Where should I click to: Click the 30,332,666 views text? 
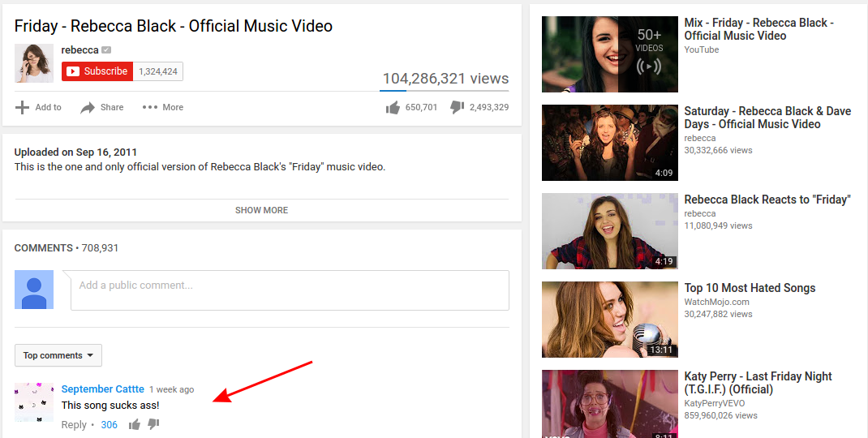(x=718, y=150)
